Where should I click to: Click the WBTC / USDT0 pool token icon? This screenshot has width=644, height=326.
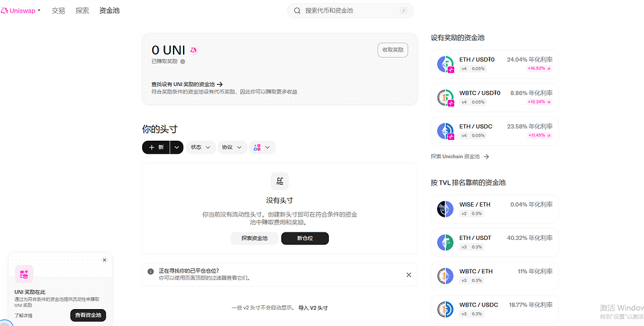pyautogui.click(x=445, y=97)
